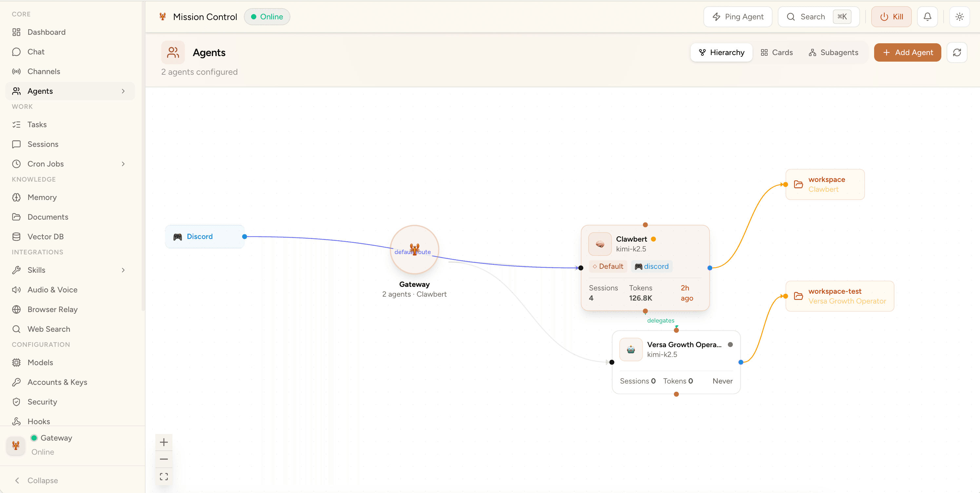Viewport: 980px width, 493px height.
Task: Expand the Cron Jobs submenu
Action: (x=123, y=164)
